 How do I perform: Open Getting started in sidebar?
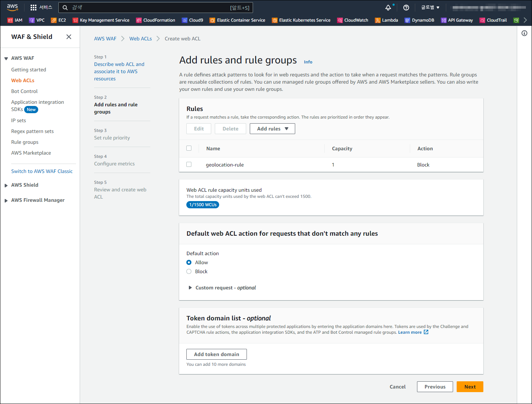28,70
